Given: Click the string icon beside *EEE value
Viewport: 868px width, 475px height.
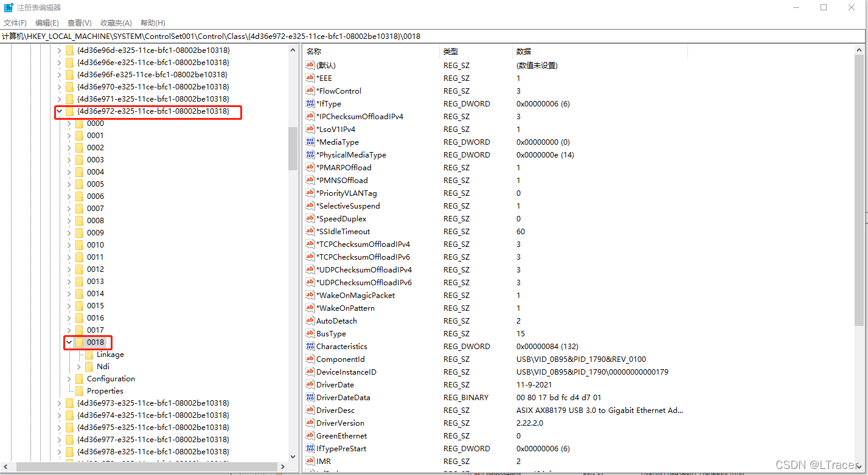Looking at the screenshot, I should tap(310, 78).
